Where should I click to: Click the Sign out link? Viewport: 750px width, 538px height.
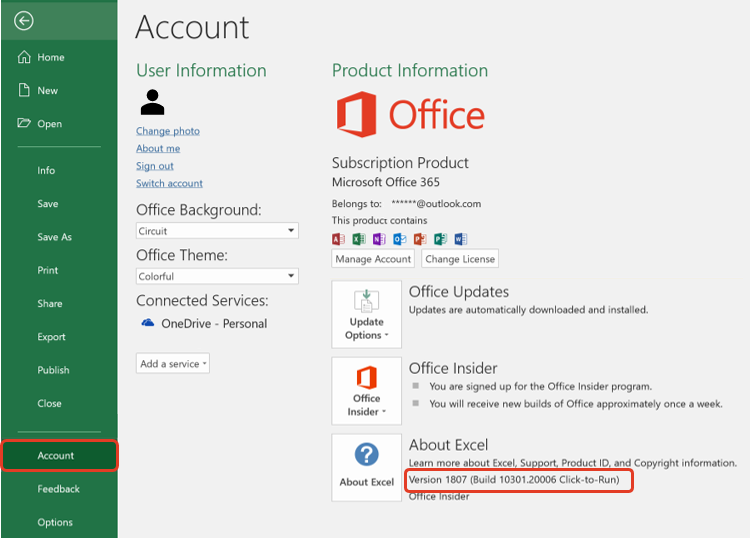click(154, 166)
